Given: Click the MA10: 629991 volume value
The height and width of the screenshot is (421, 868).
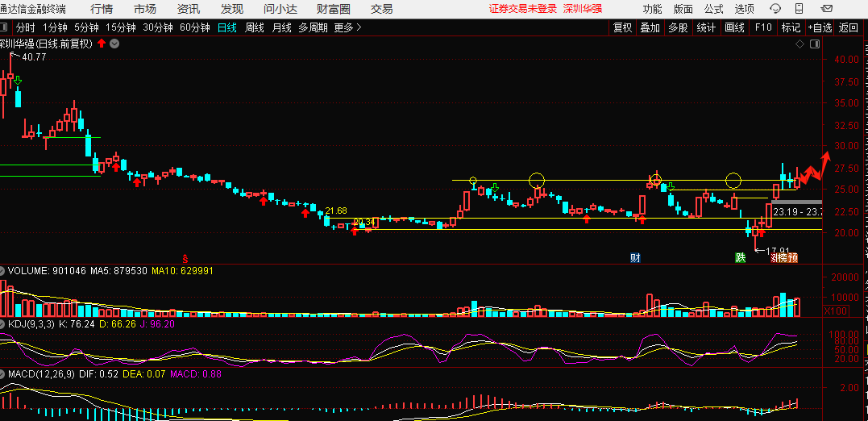Looking at the screenshot, I should [182, 271].
